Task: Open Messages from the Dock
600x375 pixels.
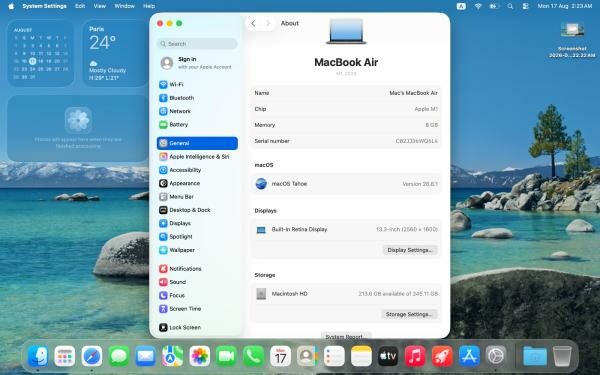Action: [119, 356]
